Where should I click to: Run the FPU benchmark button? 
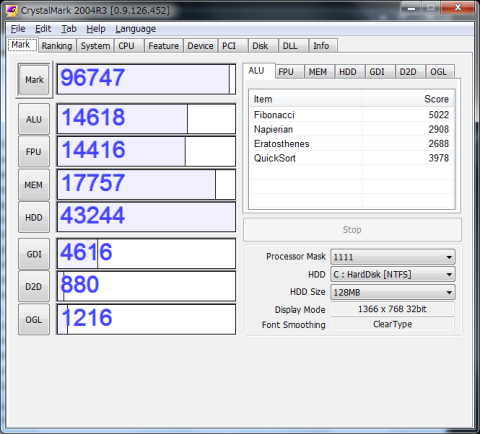(x=34, y=152)
